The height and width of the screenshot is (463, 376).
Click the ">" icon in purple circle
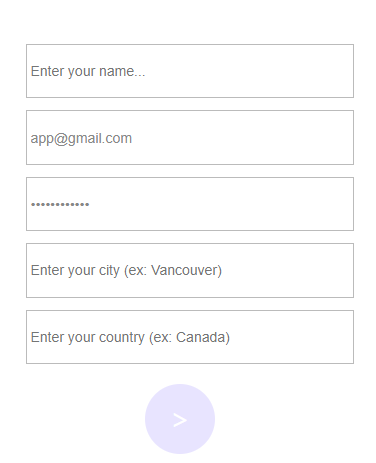(x=180, y=420)
